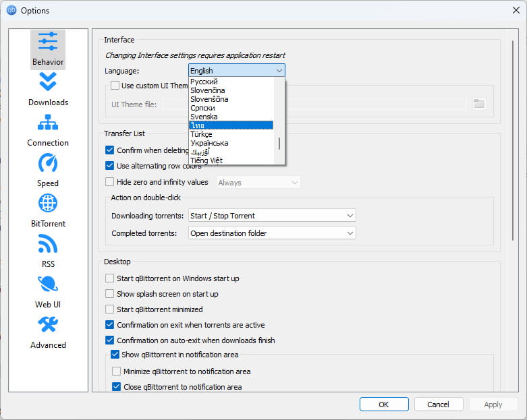Open the Downloading torrents action dropdown

point(272,216)
